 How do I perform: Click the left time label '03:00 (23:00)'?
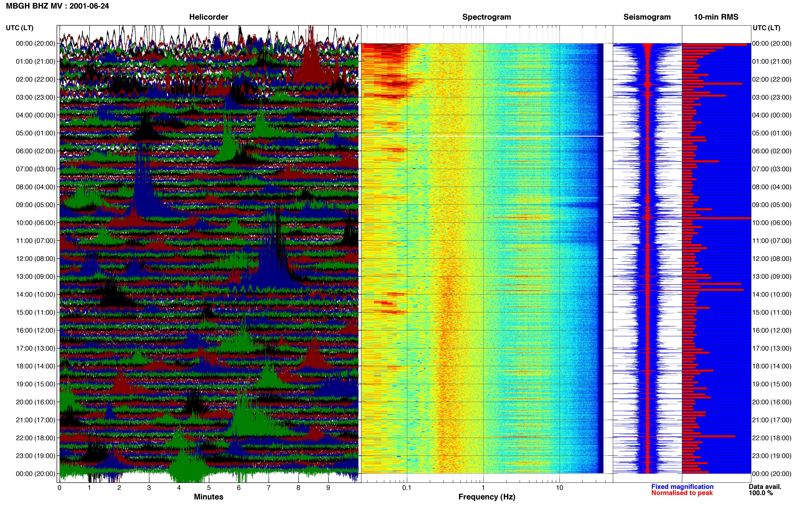(x=36, y=97)
